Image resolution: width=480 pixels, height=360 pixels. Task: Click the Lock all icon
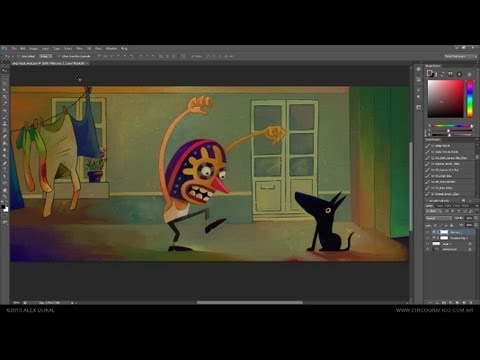click(x=452, y=225)
